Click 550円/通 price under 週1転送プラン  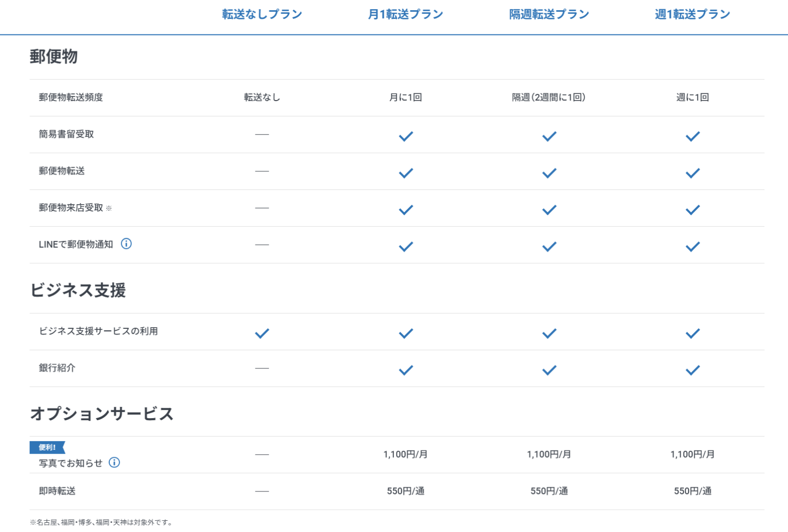[x=693, y=491]
